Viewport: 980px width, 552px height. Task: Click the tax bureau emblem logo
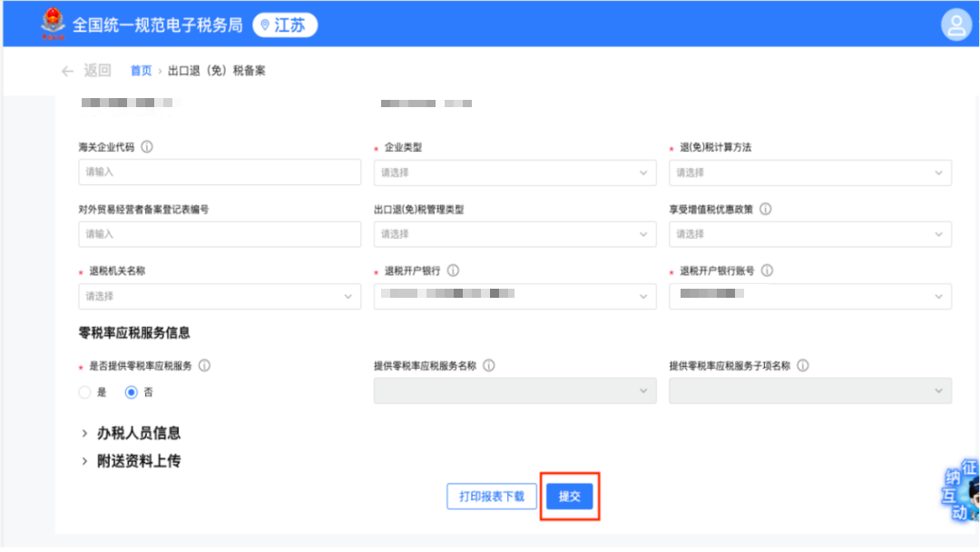53,25
